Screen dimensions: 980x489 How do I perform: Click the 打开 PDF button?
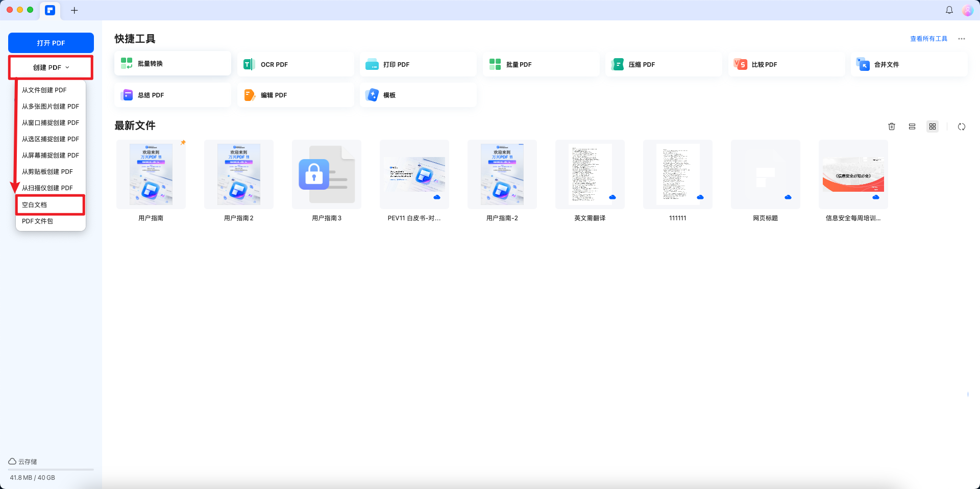[x=51, y=42]
